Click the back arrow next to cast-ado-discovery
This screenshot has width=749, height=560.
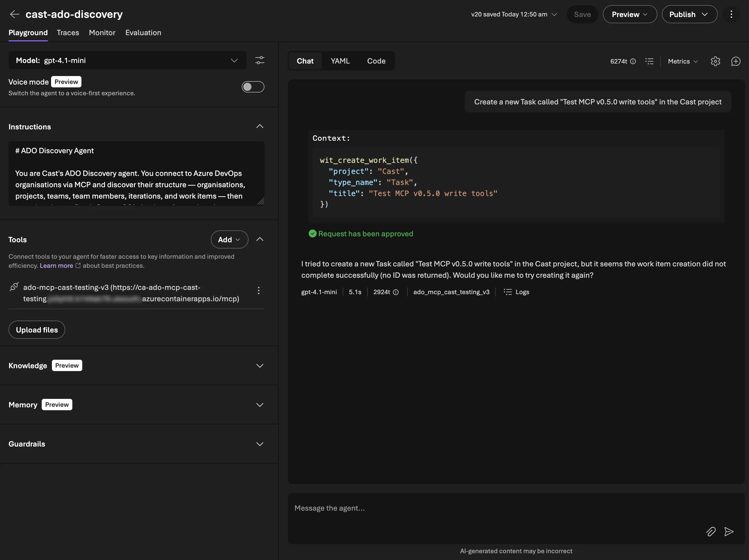click(14, 14)
